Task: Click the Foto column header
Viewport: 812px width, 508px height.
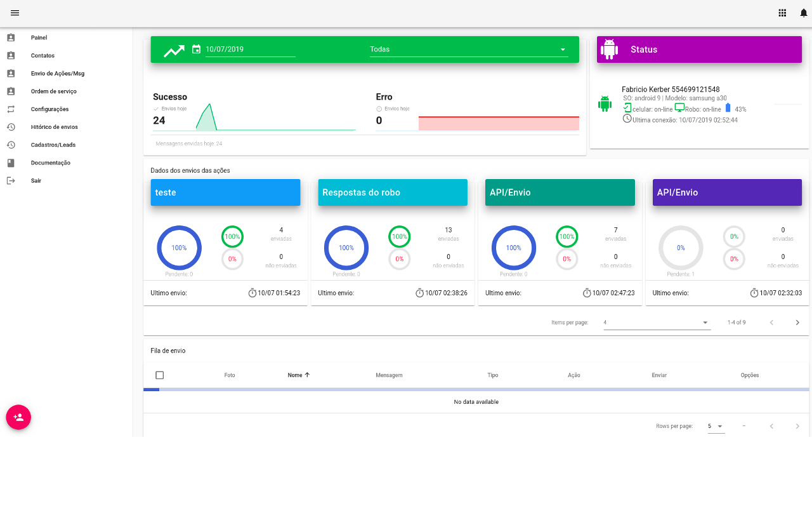Action: [x=230, y=375]
